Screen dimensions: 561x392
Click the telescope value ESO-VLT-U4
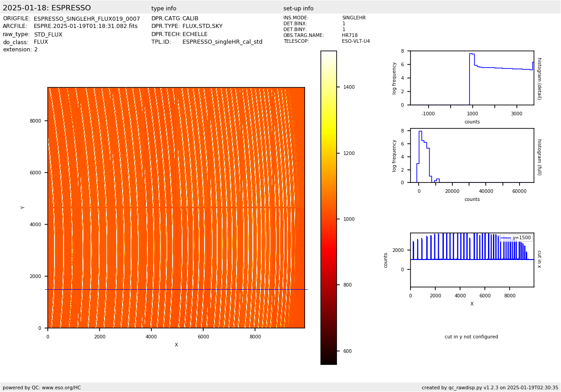point(356,41)
